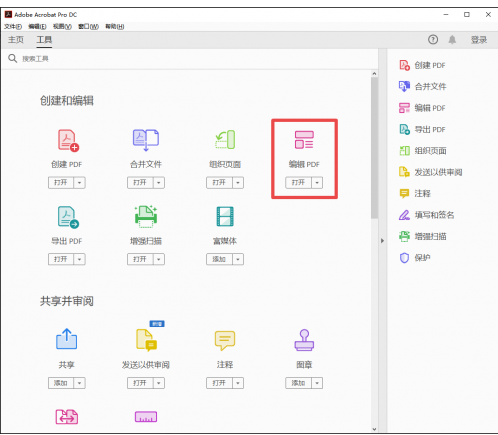Image resolution: width=498 pixels, height=435 pixels.
Task: Click the tools panel vertical scrollbar thumb
Action: pyautogui.click(x=374, y=148)
